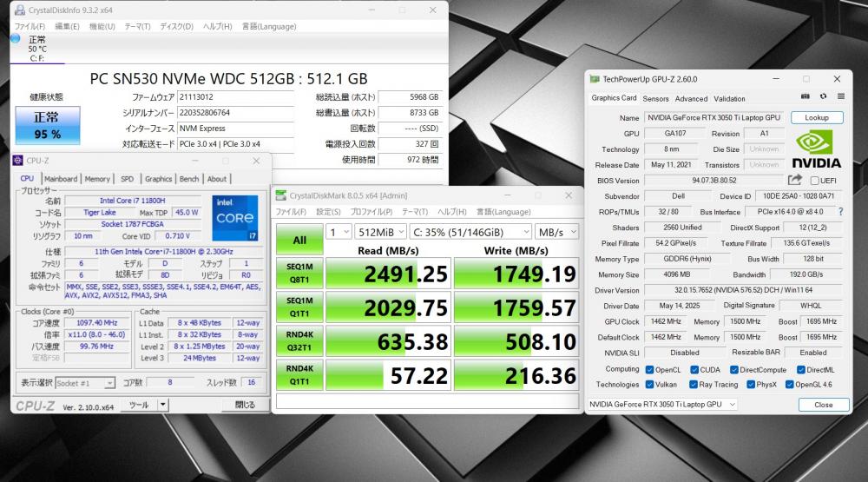Click the Bus Interface question mark icon

[841, 212]
